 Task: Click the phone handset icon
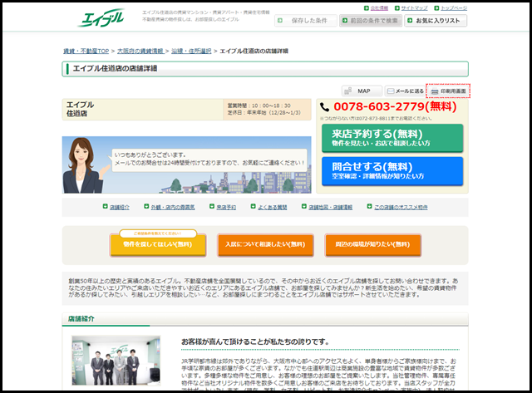pos(324,107)
